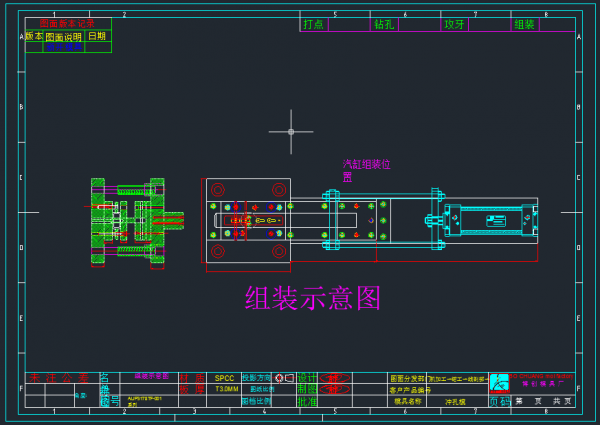This screenshot has width=600, height=425.
Task: Click the cyan 图号 label
Action: (x=110, y=402)
